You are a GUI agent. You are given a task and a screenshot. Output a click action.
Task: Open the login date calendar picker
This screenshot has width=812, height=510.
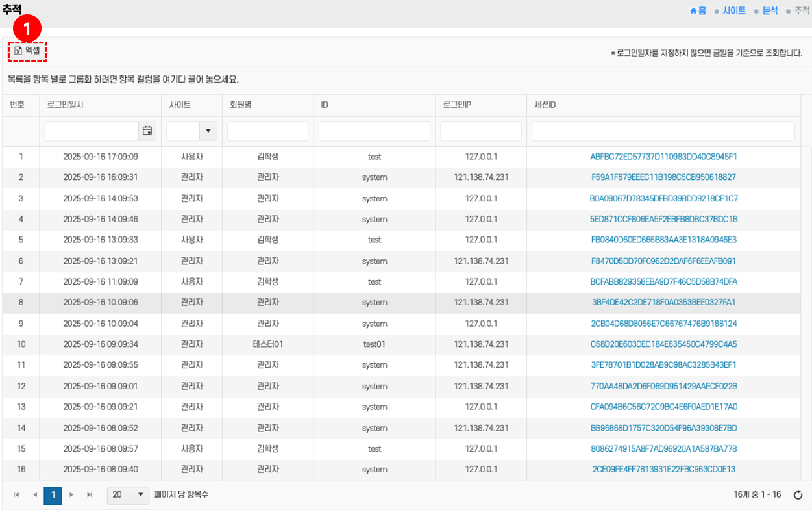[147, 131]
